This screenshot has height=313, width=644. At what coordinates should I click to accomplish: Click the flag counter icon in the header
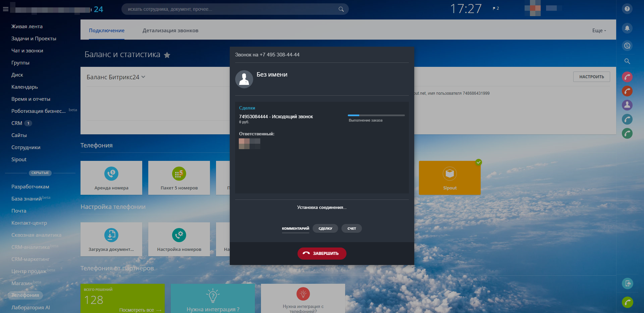pos(496,8)
